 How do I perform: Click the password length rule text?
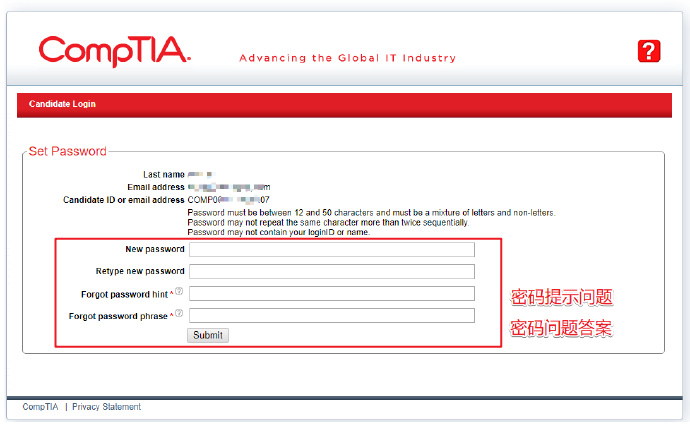coord(371,213)
